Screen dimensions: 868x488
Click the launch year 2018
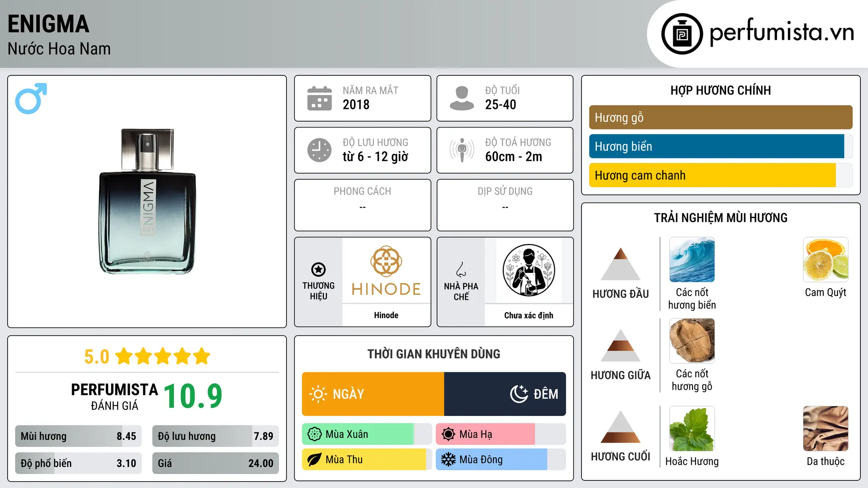(x=356, y=105)
